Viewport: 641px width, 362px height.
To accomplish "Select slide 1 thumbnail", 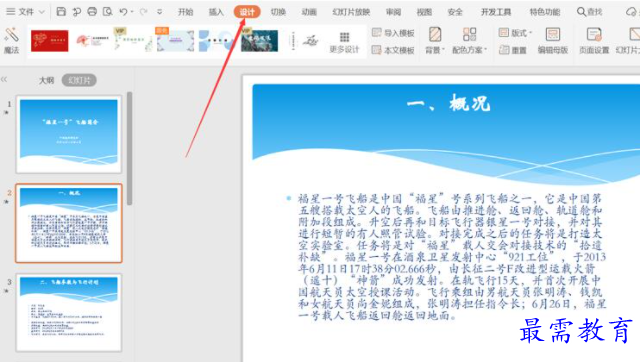I will coord(69,134).
